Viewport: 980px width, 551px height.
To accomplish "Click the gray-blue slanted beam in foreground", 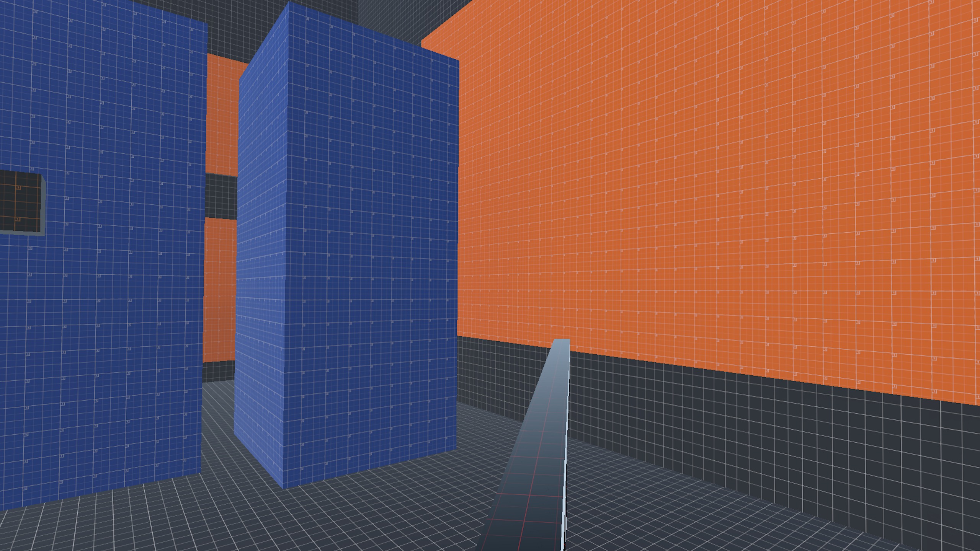I will pyautogui.click(x=536, y=459).
